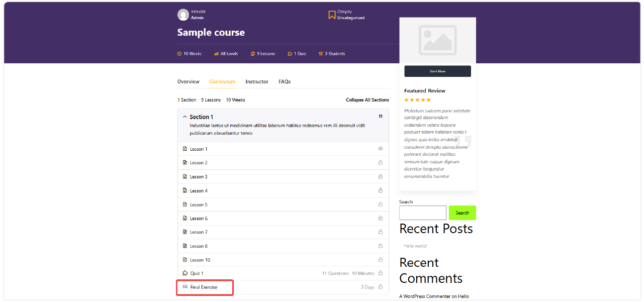Click the list icon beside Final Exercise
Viewport: 644px width, 302px height.
[x=185, y=287]
